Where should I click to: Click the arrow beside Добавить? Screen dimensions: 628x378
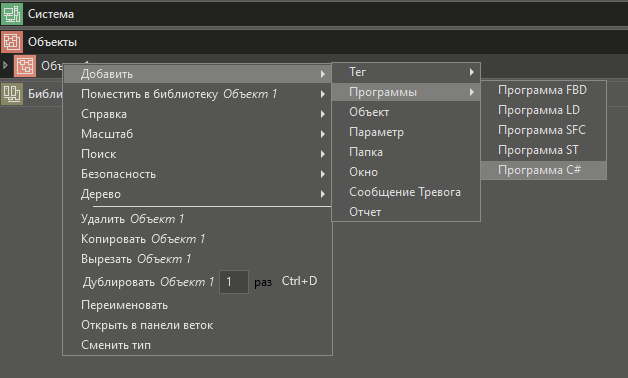[322, 74]
